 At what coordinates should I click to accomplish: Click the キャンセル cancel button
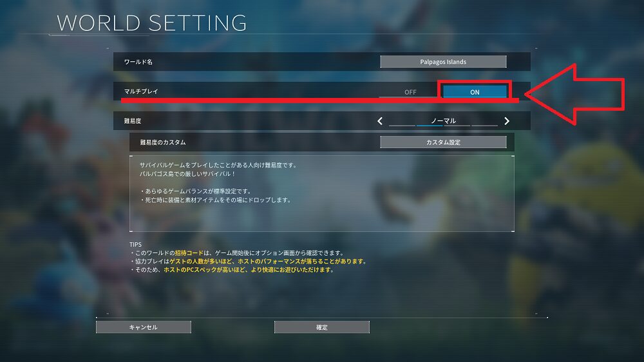point(144,327)
